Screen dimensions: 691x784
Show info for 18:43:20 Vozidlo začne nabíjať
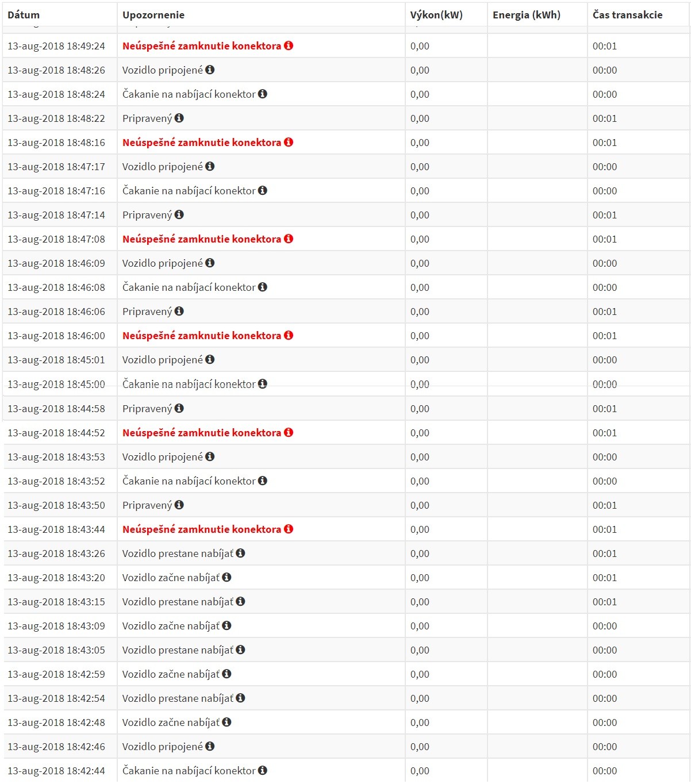[227, 577]
